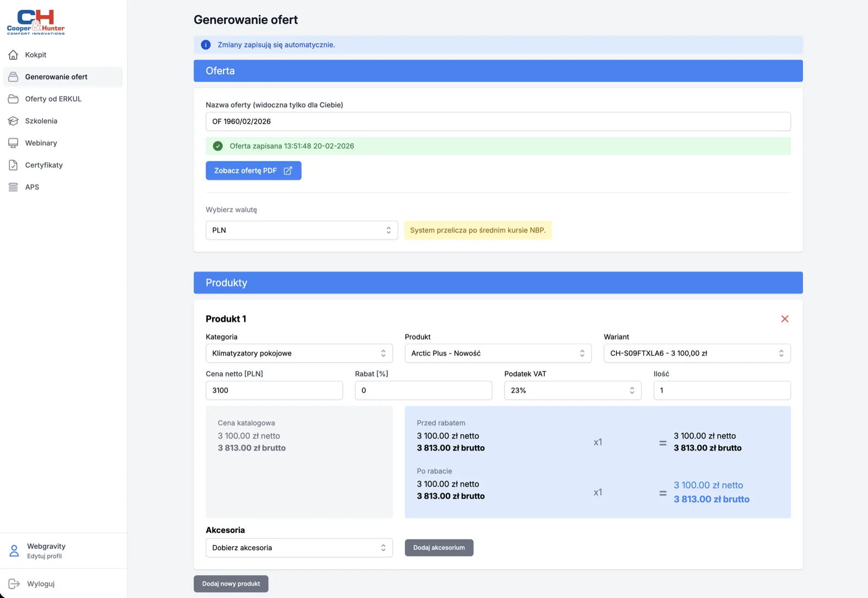Screen dimensions: 868x598
Task: Click the Wyloguj logout icon
Action: 14,584
